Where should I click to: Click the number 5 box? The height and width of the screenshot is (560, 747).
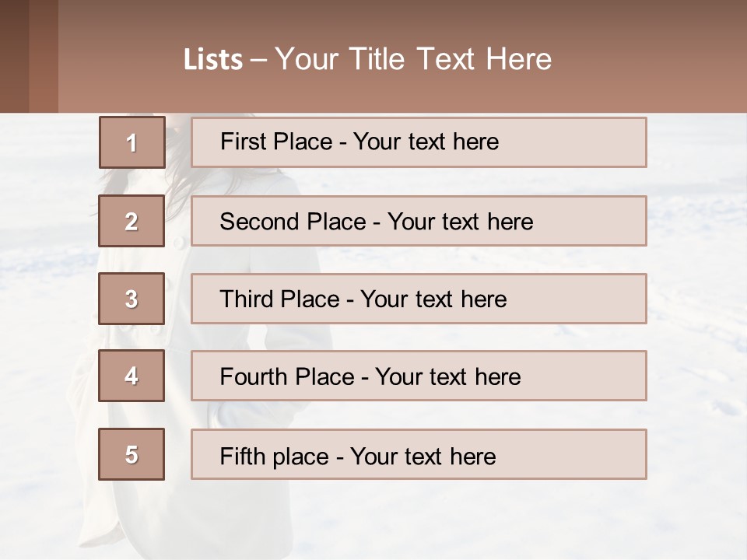(132, 454)
